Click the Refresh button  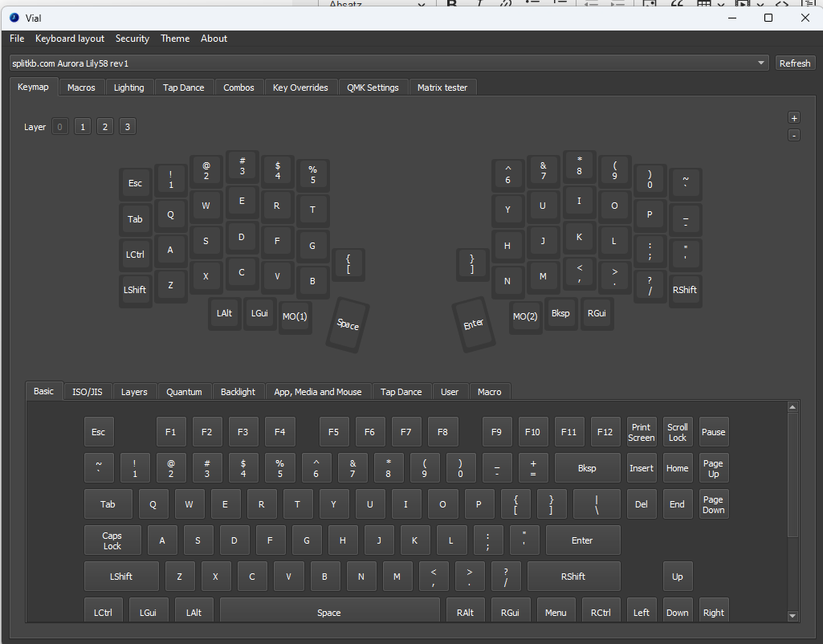tap(795, 63)
